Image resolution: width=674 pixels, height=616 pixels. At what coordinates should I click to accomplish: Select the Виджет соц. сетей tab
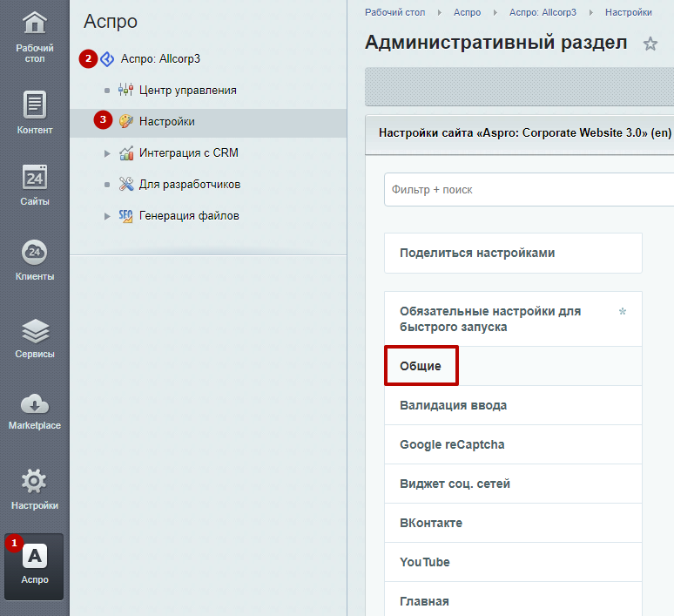click(513, 484)
